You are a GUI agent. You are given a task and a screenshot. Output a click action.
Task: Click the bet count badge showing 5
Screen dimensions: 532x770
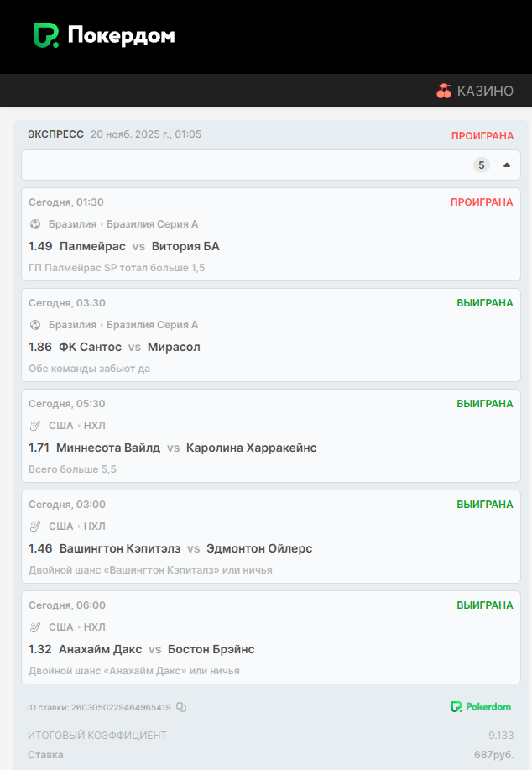pyautogui.click(x=482, y=165)
